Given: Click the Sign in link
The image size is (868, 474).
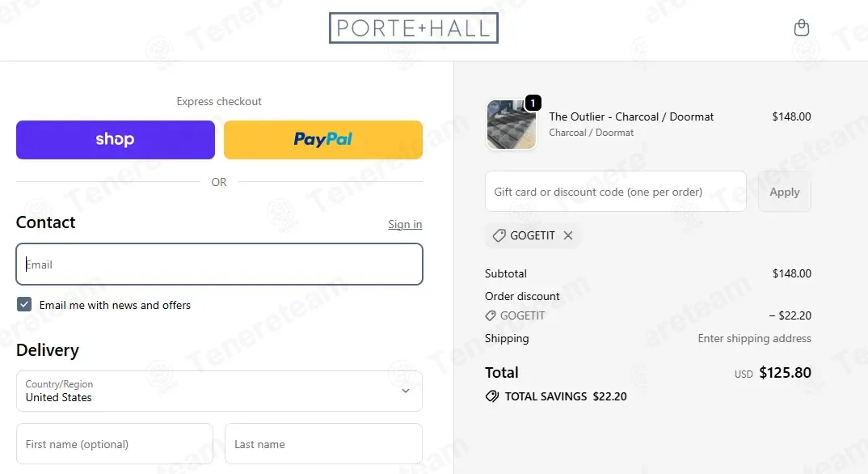Looking at the screenshot, I should point(405,224).
